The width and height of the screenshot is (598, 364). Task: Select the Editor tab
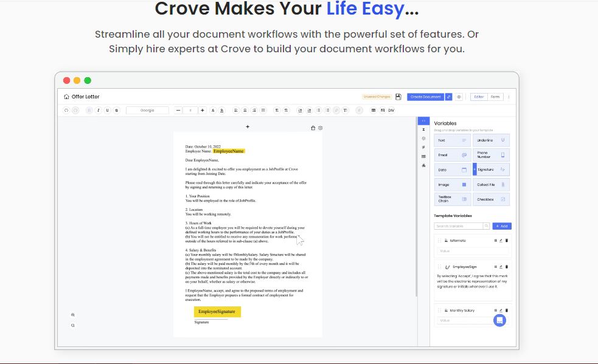point(478,97)
